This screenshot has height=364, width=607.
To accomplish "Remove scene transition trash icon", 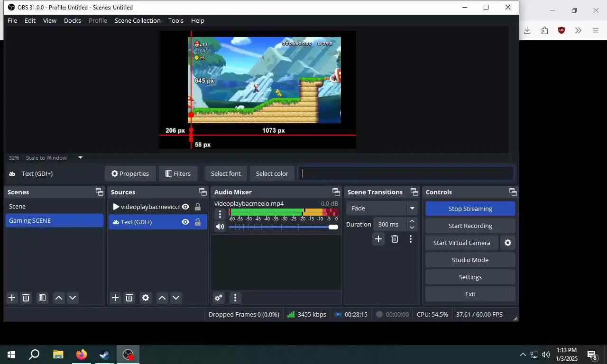I will tap(395, 239).
